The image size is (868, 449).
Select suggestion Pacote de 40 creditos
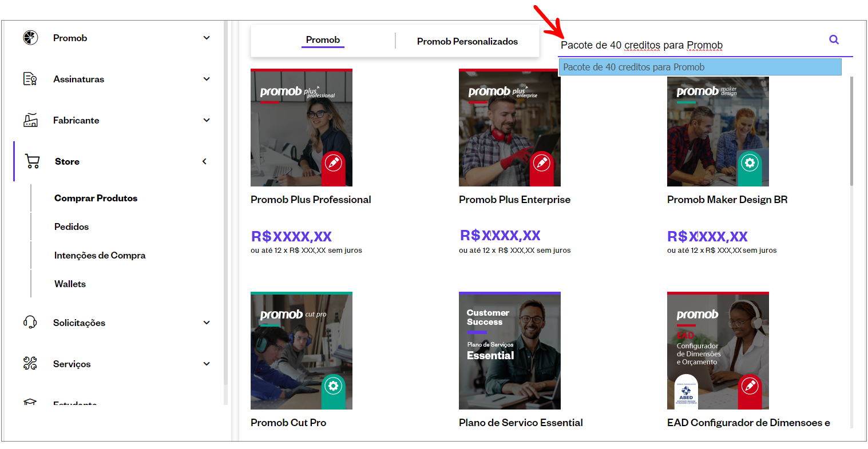(700, 67)
